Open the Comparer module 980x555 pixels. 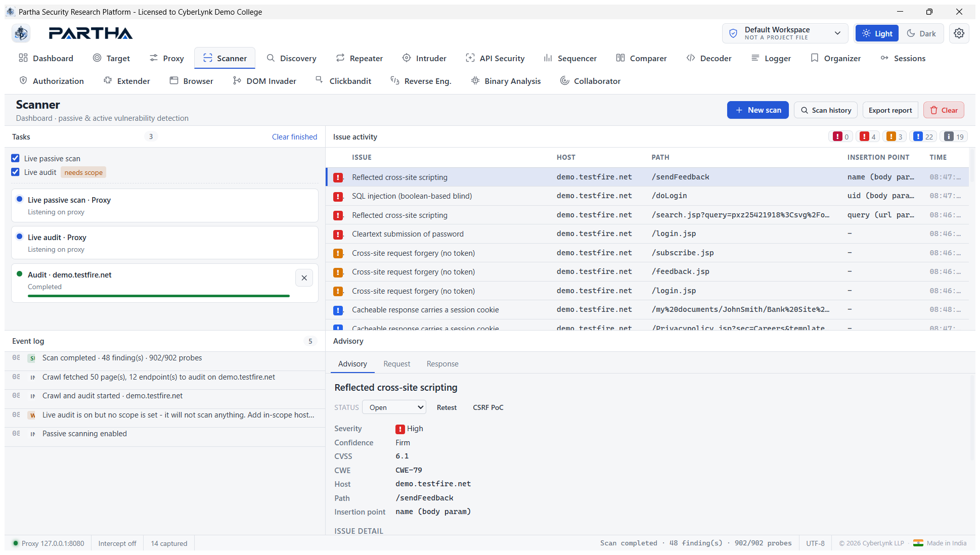pyautogui.click(x=641, y=58)
